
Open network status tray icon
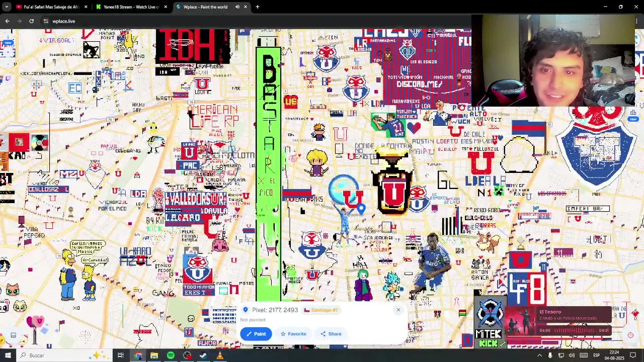tap(561, 355)
